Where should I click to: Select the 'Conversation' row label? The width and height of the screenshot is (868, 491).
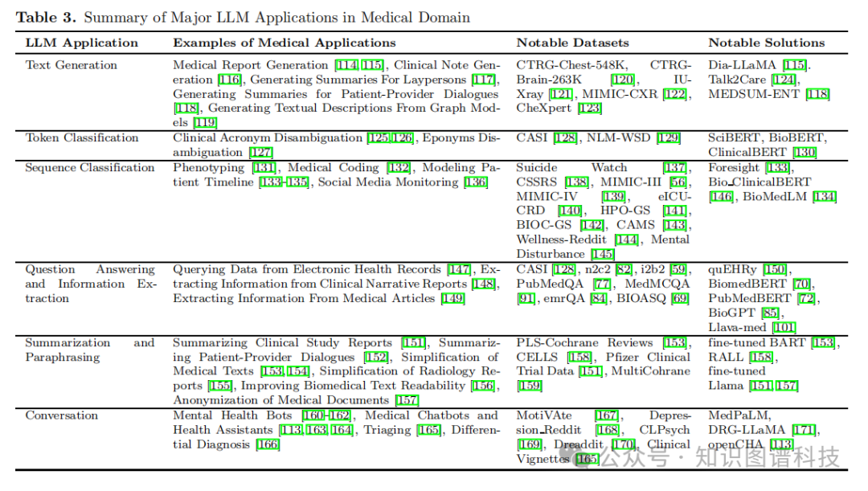(61, 415)
